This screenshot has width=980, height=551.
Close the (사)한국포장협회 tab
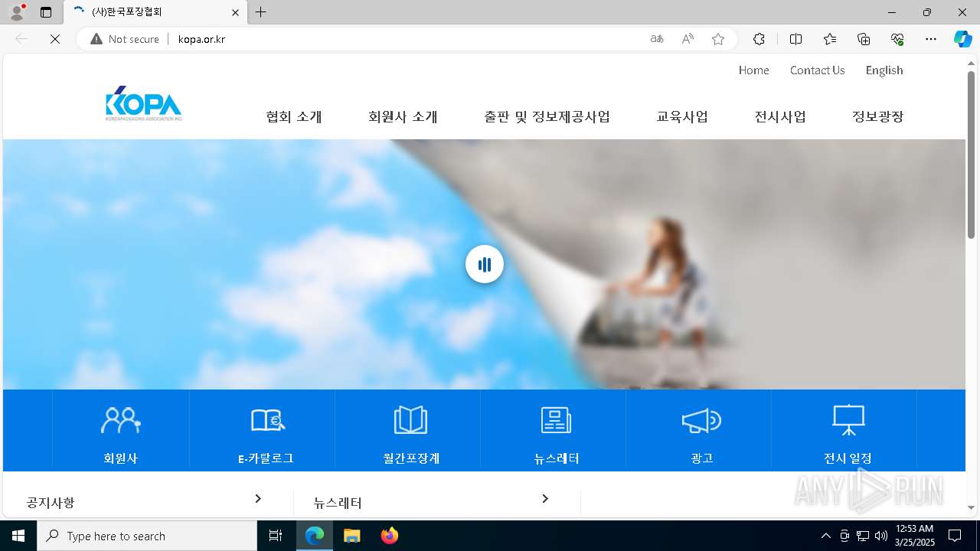pos(236,12)
